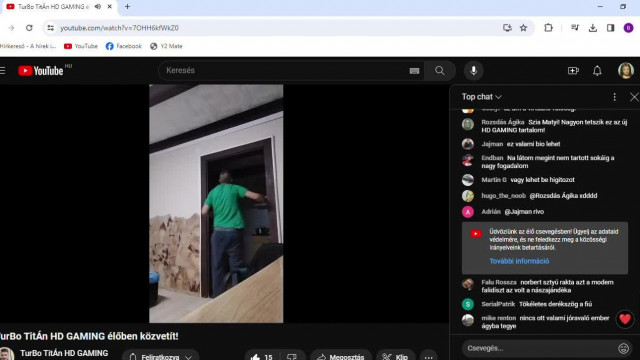Open site information icon in address bar
This screenshot has width=640, height=360.
point(50,28)
